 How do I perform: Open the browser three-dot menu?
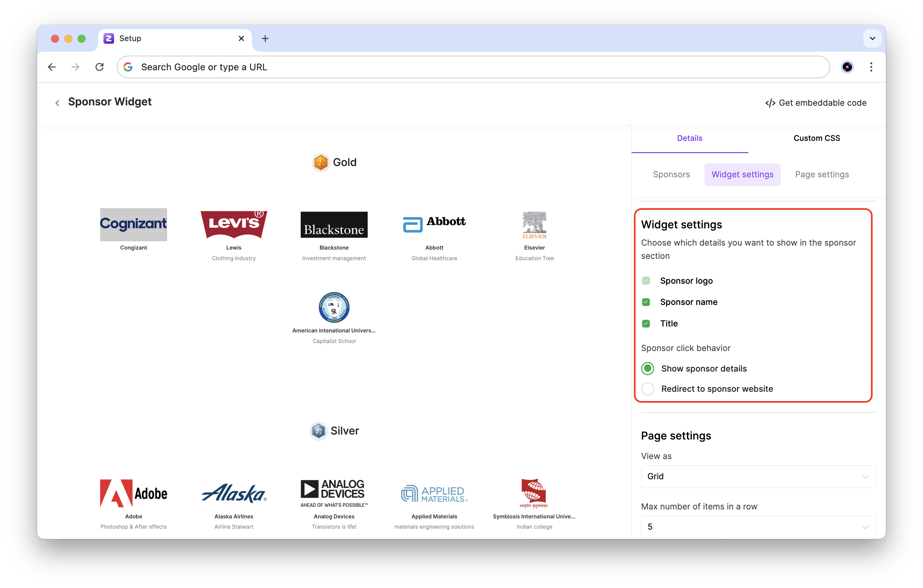point(871,67)
